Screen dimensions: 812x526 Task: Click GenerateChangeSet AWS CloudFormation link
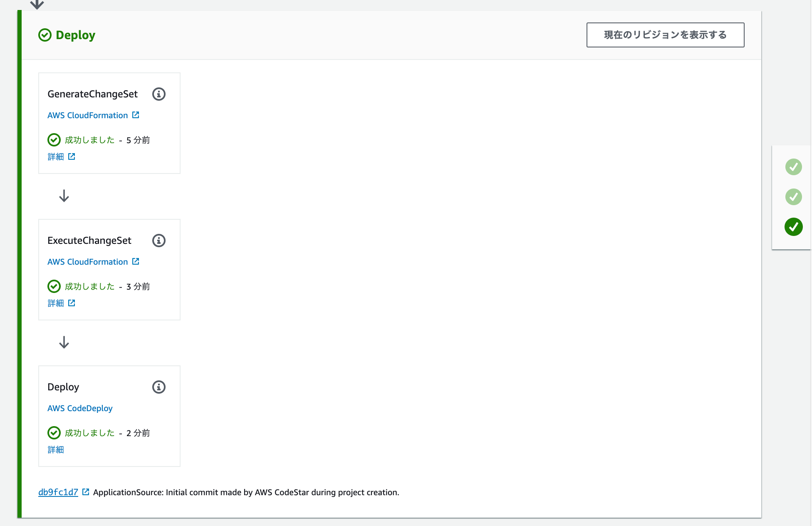(88, 115)
